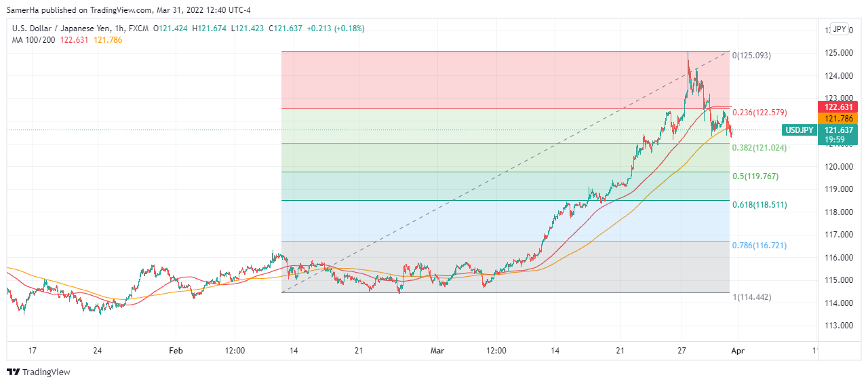Screen dimensions: 868x384
Task: Select the orange 121.786 moving average price label
Action: 840,118
